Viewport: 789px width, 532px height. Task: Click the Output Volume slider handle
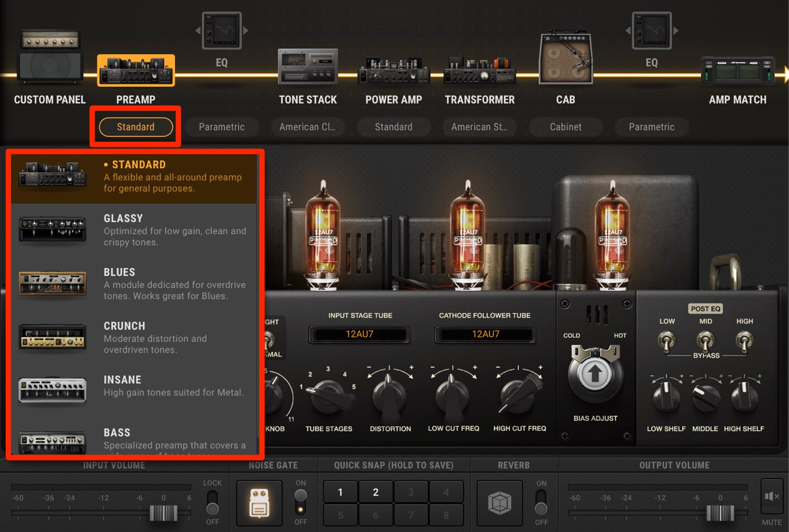coord(720,512)
